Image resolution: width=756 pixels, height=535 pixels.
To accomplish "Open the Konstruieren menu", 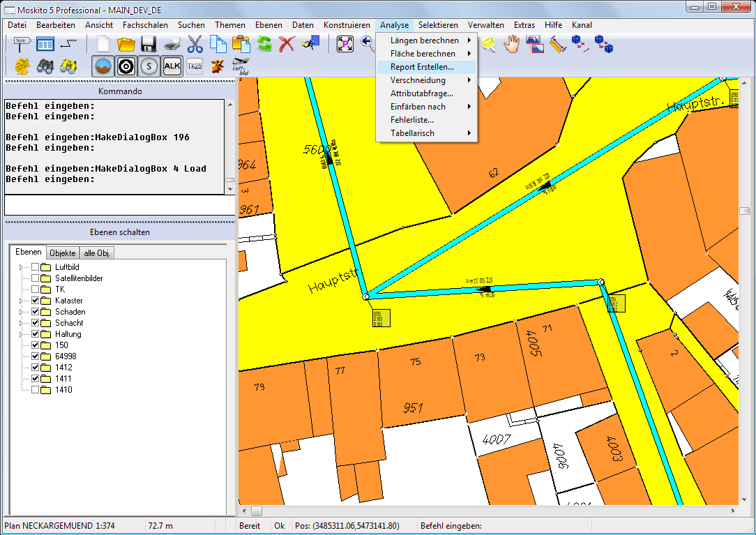I will point(347,25).
